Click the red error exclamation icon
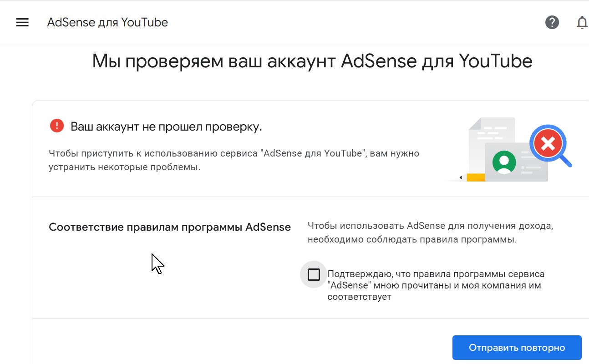Image resolution: width=589 pixels, height=364 pixels. pos(57,126)
